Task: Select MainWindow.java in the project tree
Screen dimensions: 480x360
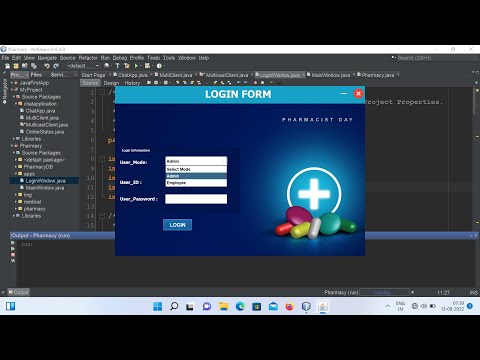Action: click(x=45, y=188)
